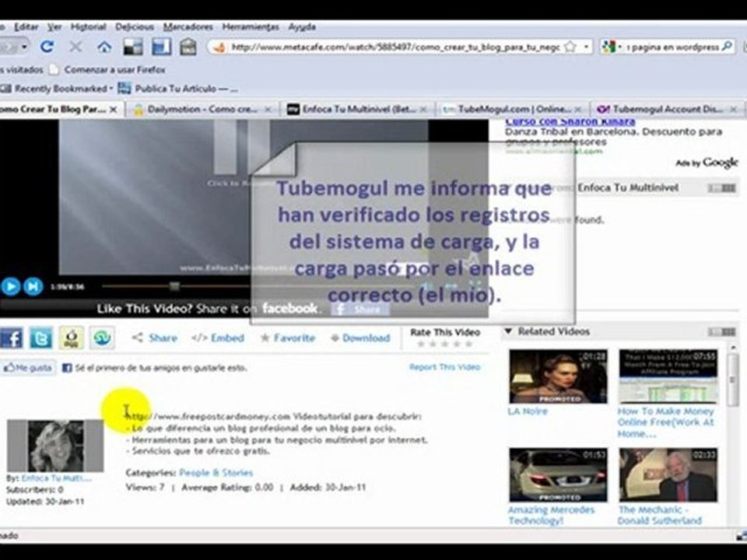The image size is (747, 560).
Task: Collapse the Related Videos section
Action: click(x=508, y=332)
